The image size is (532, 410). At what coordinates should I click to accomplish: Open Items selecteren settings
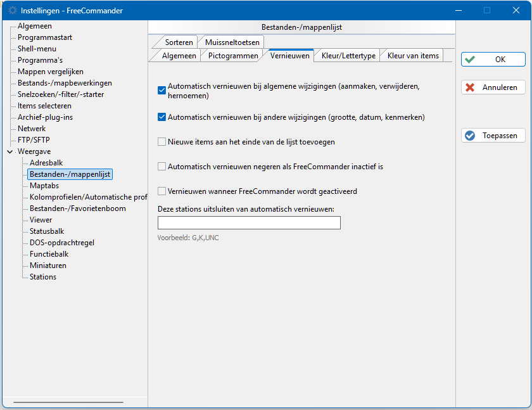(x=44, y=106)
